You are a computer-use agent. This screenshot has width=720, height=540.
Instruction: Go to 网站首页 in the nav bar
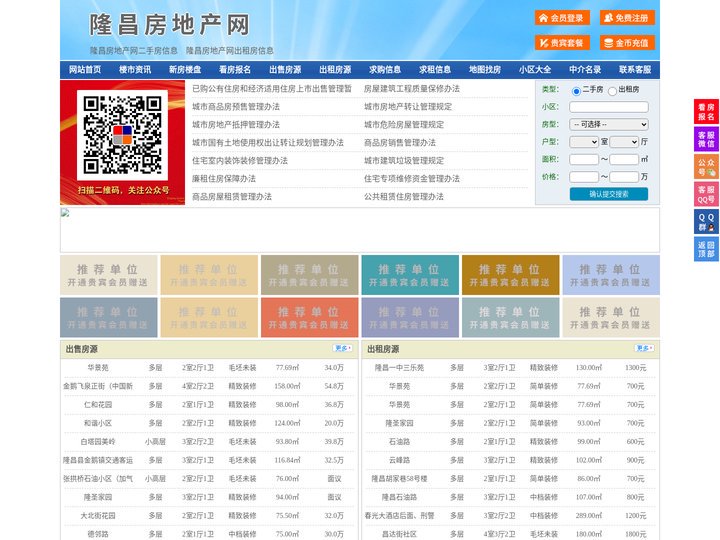click(x=85, y=70)
